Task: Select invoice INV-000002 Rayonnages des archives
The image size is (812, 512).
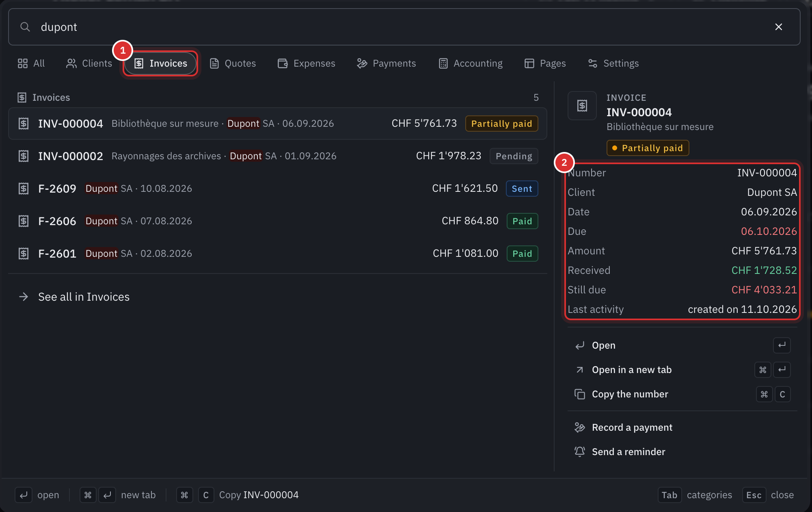Action: pos(278,156)
